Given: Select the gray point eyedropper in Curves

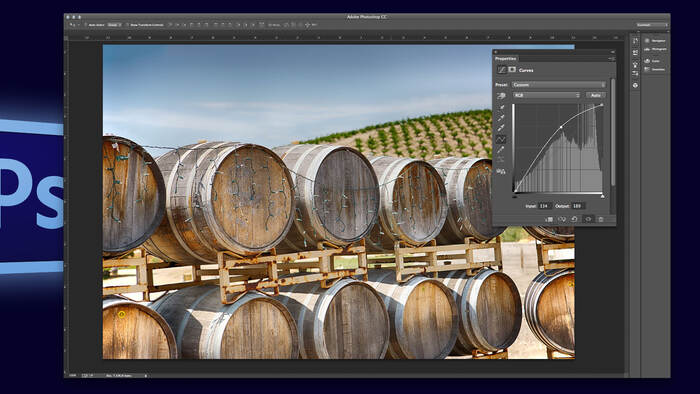Looking at the screenshot, I should click(501, 118).
